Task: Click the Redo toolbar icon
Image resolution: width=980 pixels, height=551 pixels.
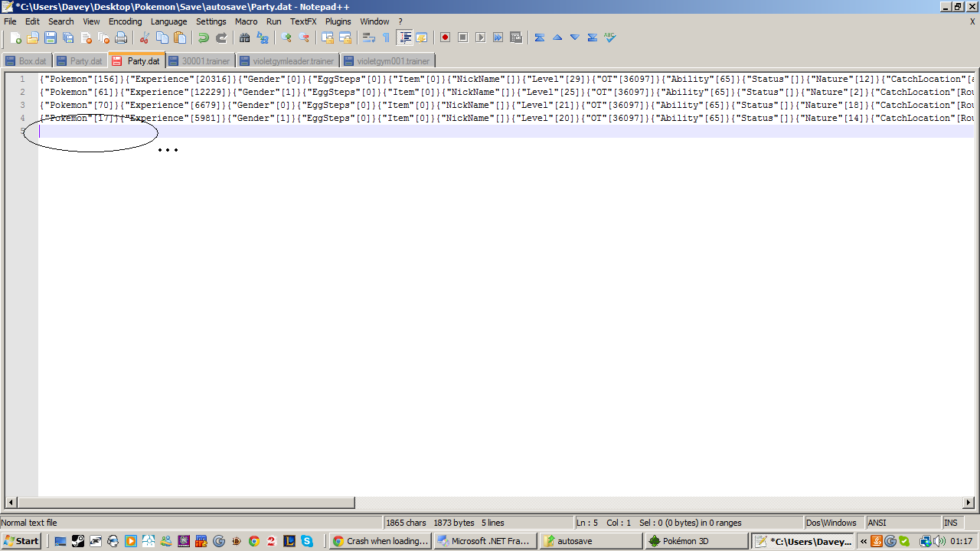Action: click(221, 37)
